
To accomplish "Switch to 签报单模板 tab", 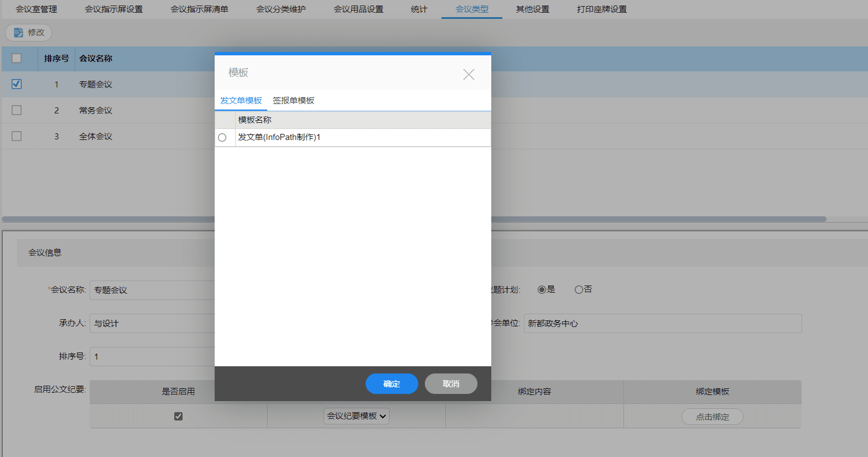I will pos(293,100).
